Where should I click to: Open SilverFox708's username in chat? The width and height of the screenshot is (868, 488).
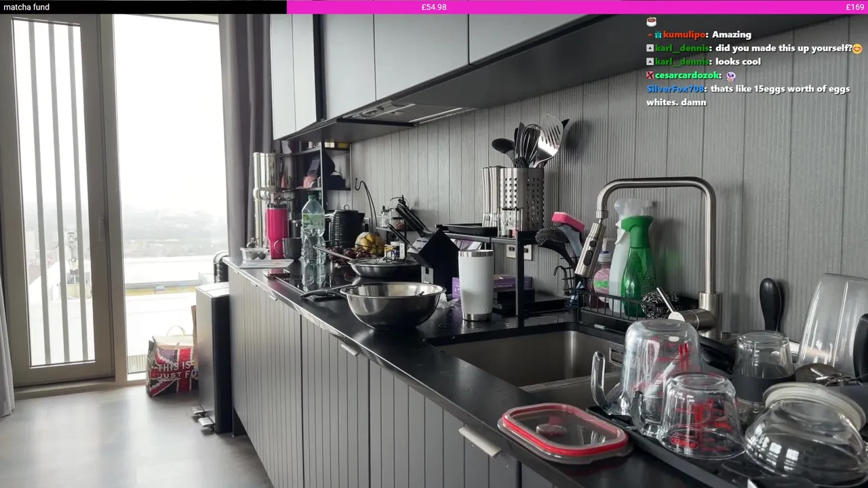tap(675, 89)
